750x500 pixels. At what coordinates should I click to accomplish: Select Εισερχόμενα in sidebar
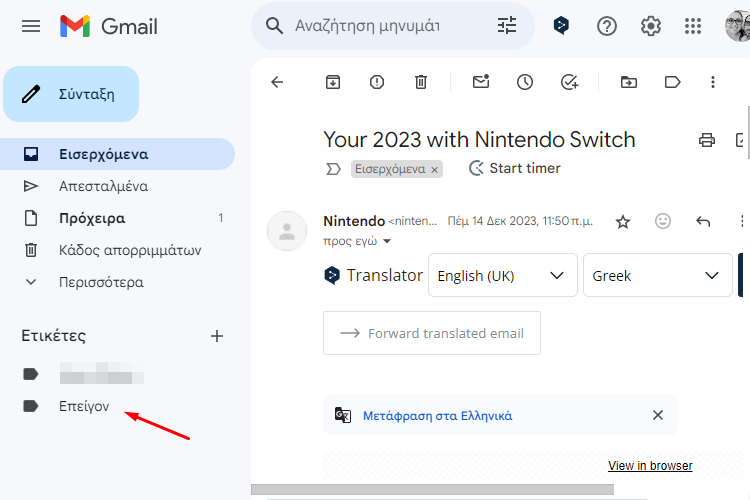pyautogui.click(x=117, y=154)
